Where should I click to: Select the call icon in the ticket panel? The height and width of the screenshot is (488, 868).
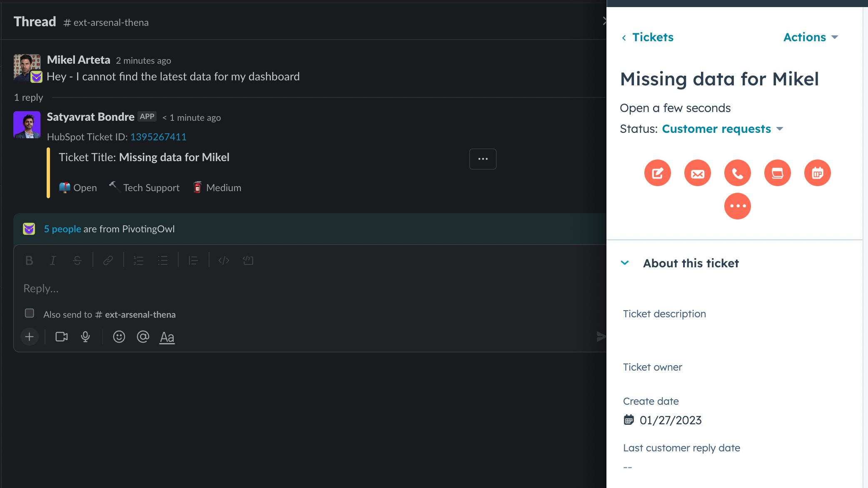pos(737,173)
